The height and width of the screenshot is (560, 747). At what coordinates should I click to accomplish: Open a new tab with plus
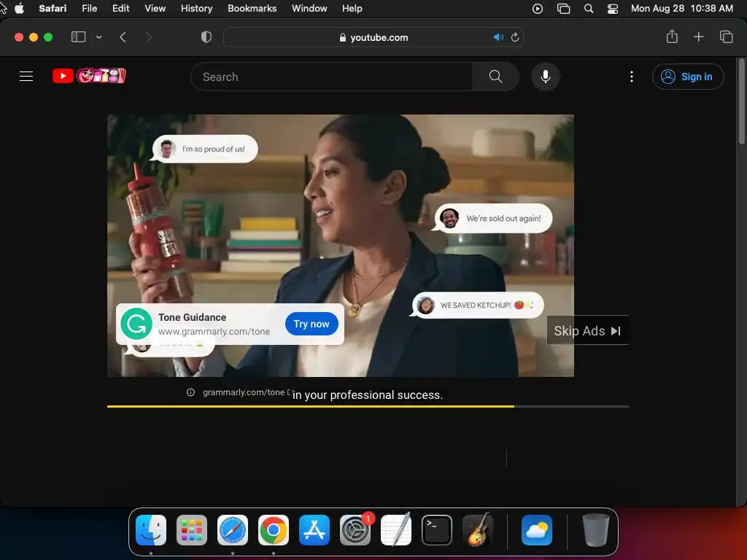coord(698,36)
